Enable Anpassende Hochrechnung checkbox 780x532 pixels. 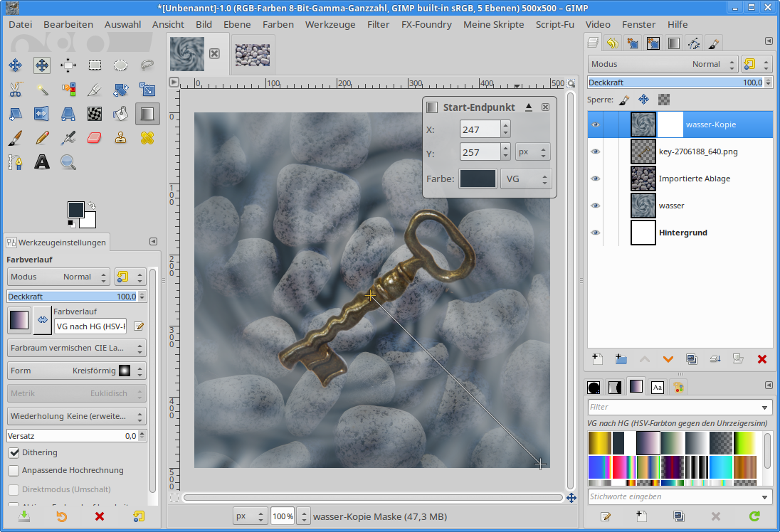(14, 471)
